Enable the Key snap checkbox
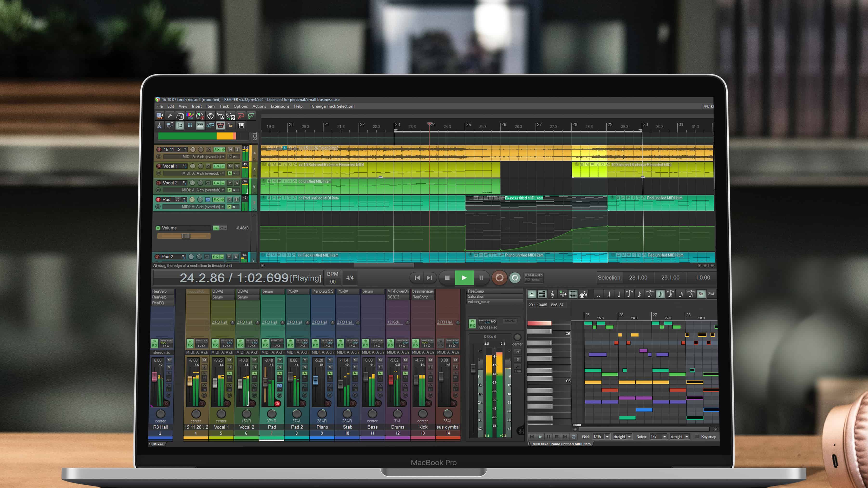 click(x=697, y=437)
